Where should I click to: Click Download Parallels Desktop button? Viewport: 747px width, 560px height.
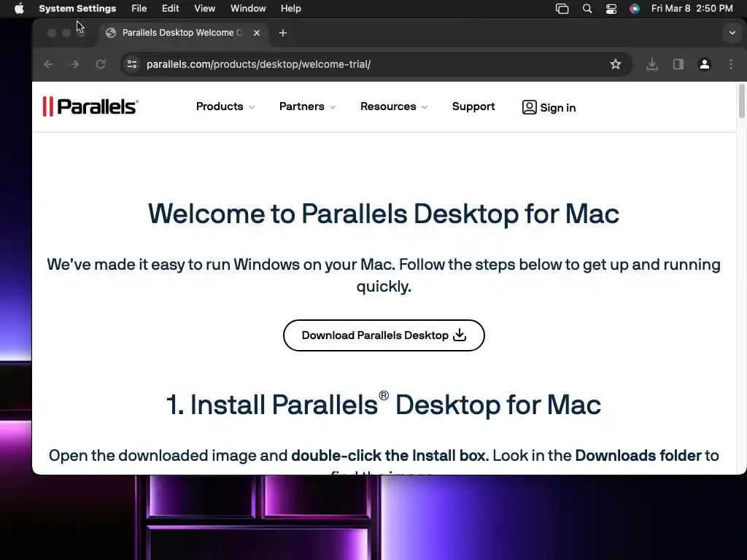tap(384, 335)
